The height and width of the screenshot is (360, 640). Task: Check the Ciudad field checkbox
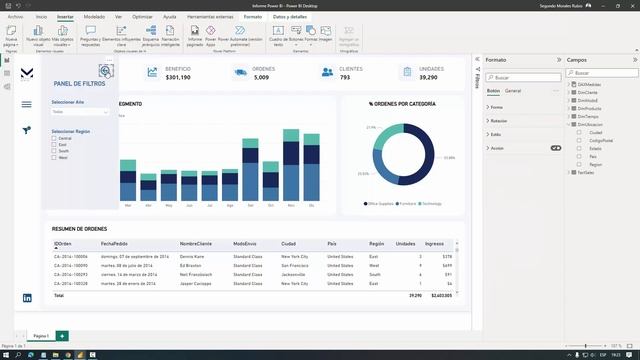pos(579,133)
